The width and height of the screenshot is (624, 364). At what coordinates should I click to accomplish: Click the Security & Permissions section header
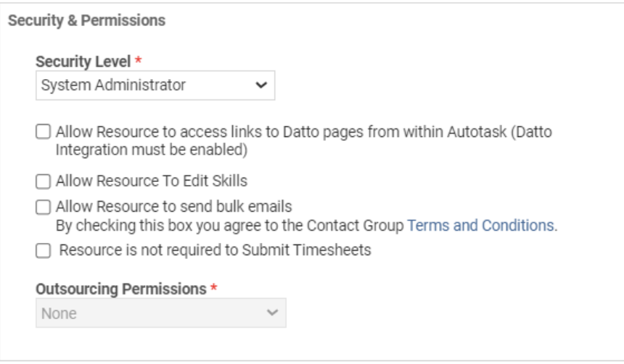87,20
